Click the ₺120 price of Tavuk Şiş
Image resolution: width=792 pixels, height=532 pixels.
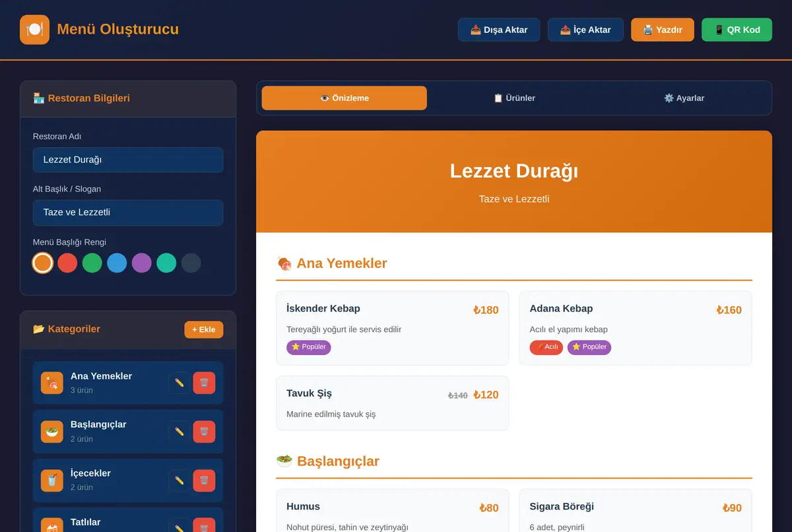pyautogui.click(x=486, y=395)
